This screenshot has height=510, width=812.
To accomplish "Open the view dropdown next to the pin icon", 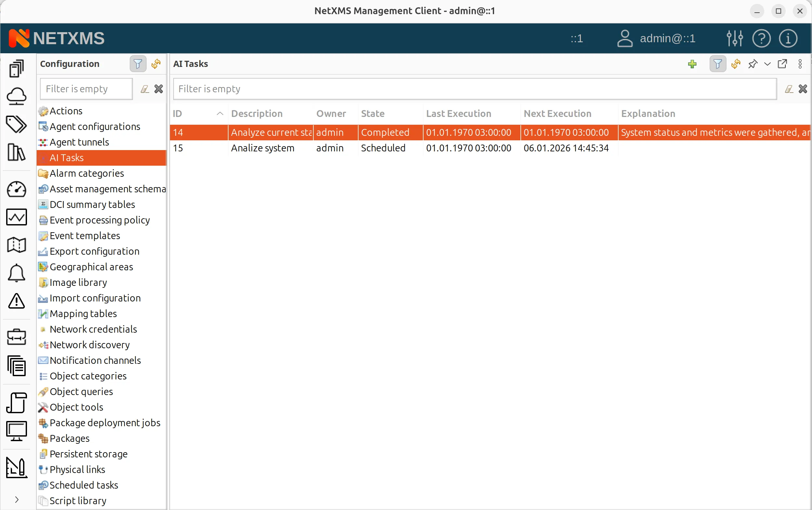I will [767, 64].
